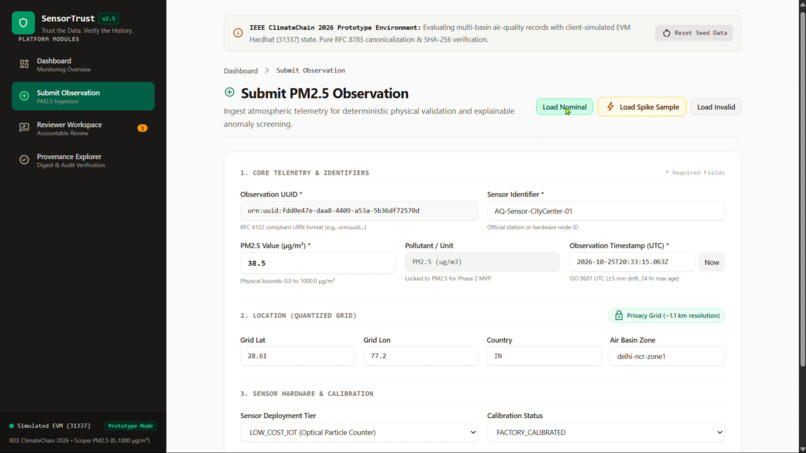
Task: Click '1. CORE TELEMETRY & IDENTIFIERS' heading
Action: 305,173
